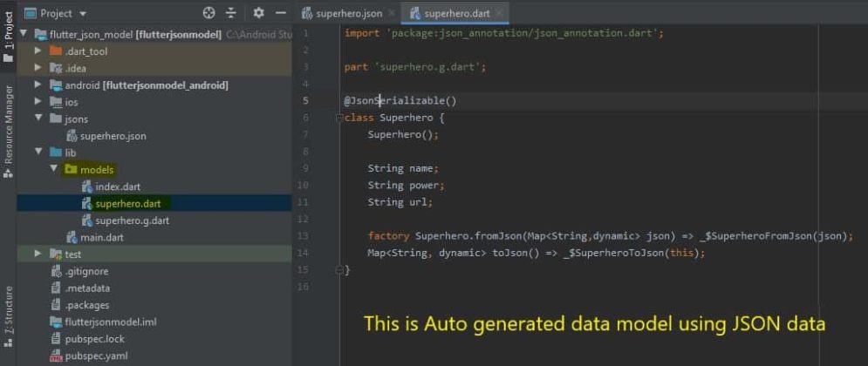
Task: Collapse the models folder
Action: (x=54, y=169)
